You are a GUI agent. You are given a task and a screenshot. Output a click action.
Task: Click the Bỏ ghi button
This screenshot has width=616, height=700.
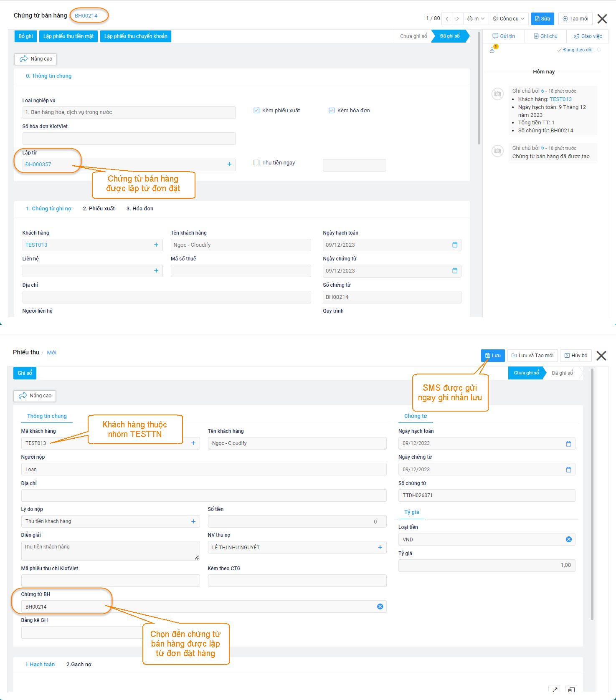click(25, 36)
